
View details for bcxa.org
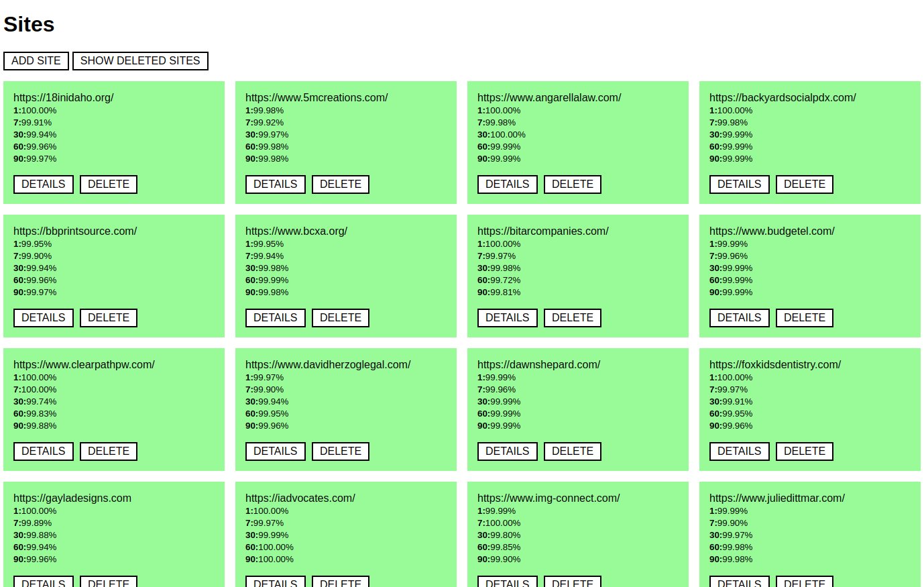(x=275, y=318)
